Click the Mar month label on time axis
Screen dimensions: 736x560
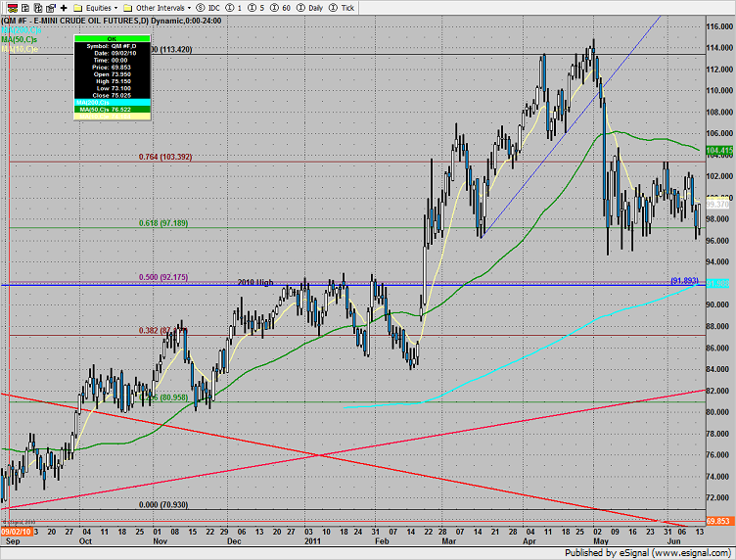(x=448, y=541)
